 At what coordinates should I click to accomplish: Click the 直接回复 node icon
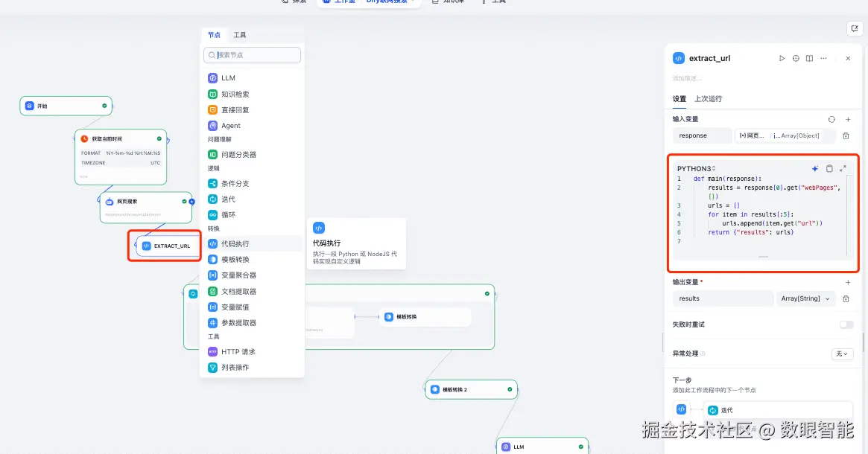pos(212,109)
